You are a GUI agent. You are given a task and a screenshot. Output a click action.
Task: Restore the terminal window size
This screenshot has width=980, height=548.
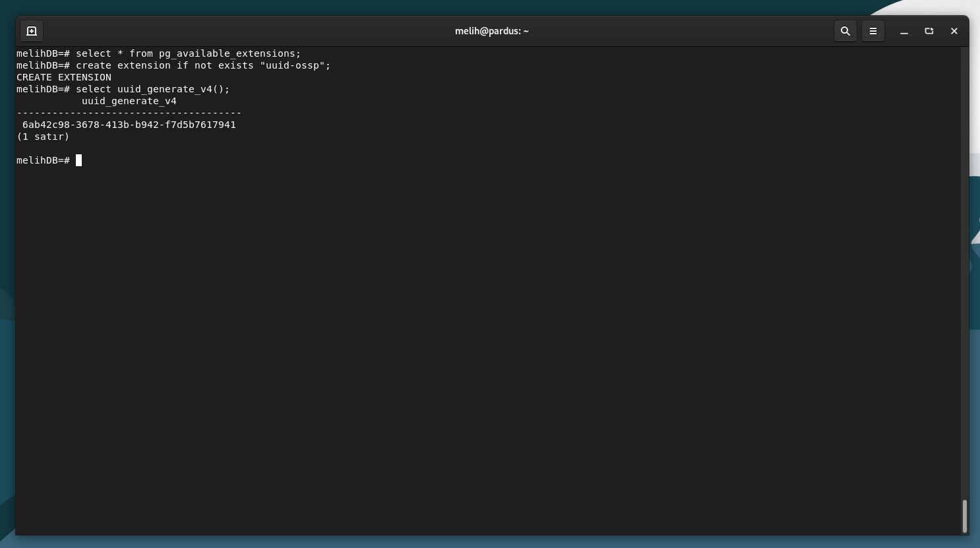point(929,31)
